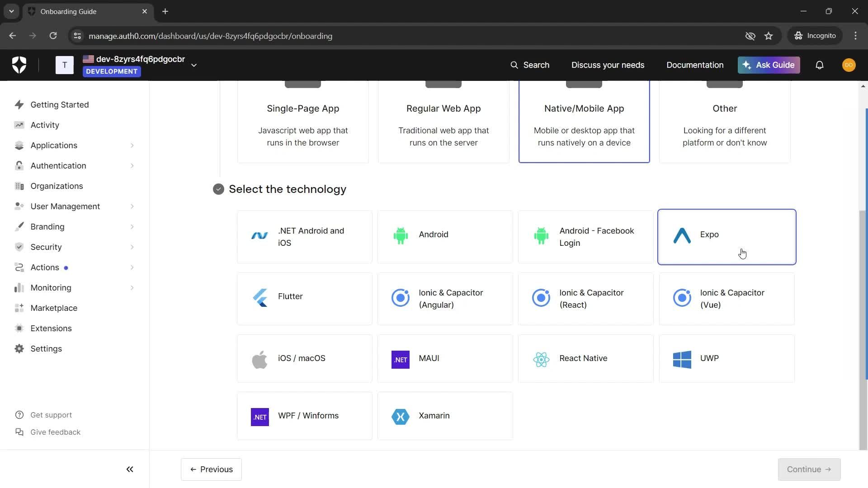Choose the Flutter technology card
Image resolution: width=868 pixels, height=488 pixels.
click(305, 299)
